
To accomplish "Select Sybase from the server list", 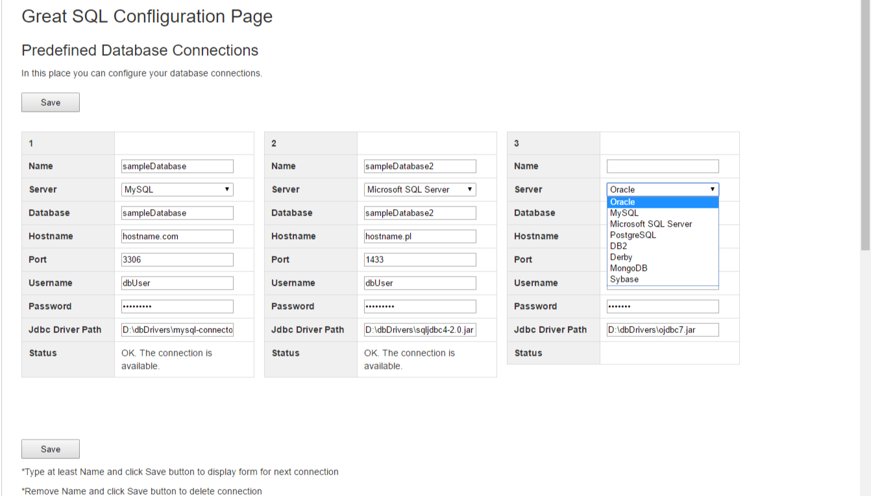I will pyautogui.click(x=624, y=279).
